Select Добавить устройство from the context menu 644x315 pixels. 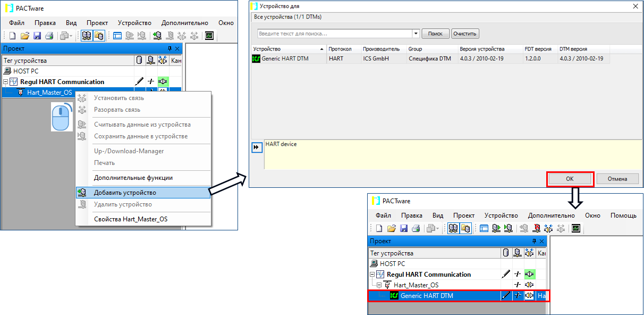pos(125,193)
